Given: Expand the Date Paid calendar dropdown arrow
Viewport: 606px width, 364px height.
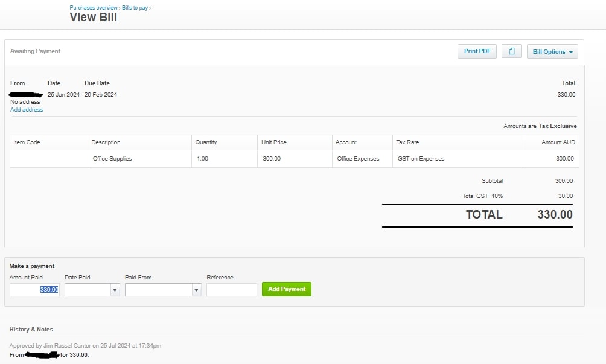Looking at the screenshot, I should coord(115,290).
